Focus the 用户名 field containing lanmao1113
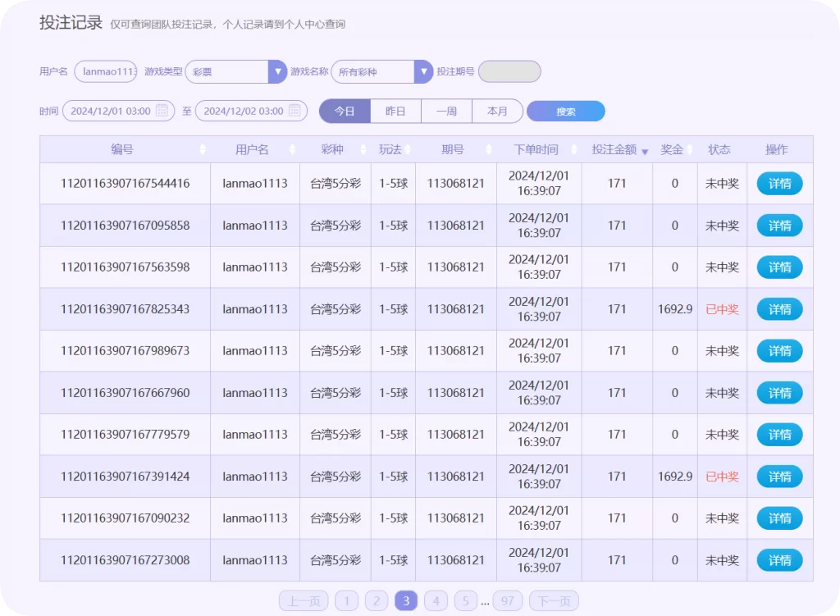Viewport: 840px width, 616px height. pyautogui.click(x=106, y=72)
